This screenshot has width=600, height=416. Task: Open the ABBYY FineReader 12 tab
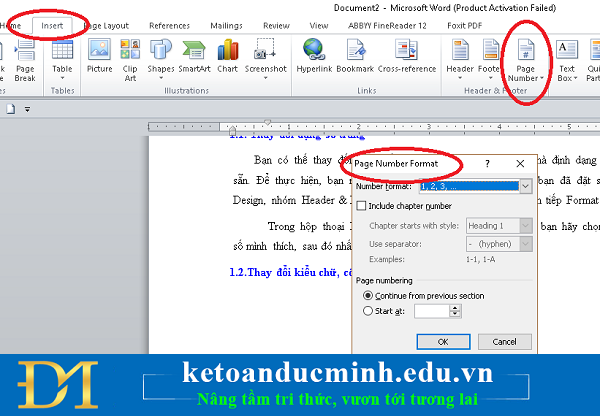387,26
